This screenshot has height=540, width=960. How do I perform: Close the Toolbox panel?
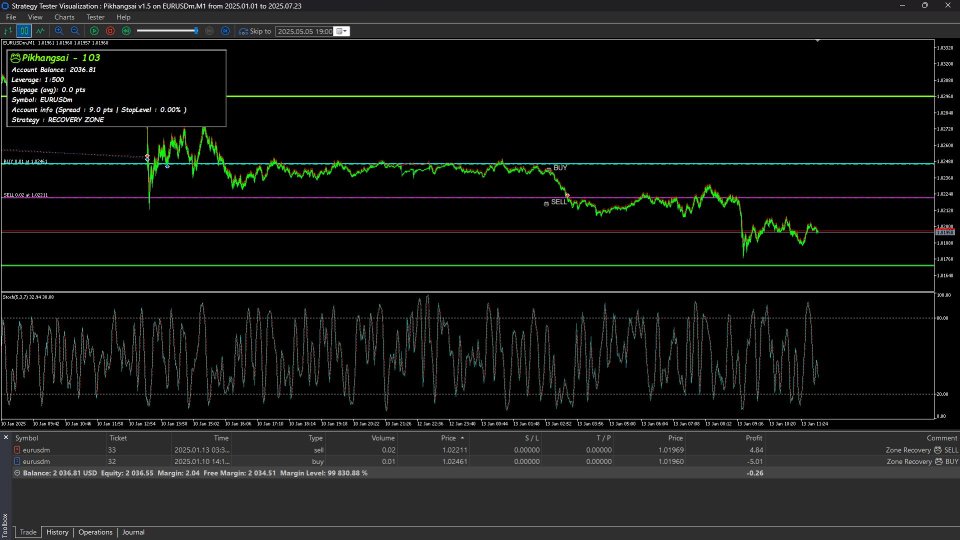6,437
